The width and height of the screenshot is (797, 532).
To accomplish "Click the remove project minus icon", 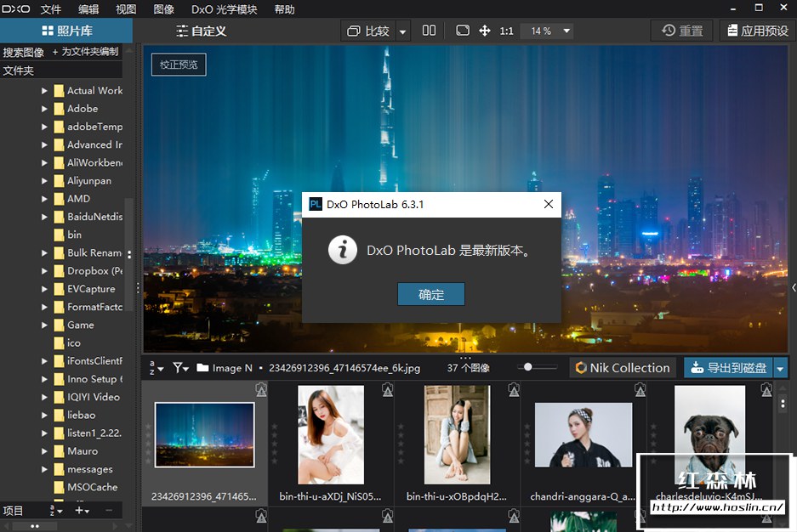I will click(108, 510).
